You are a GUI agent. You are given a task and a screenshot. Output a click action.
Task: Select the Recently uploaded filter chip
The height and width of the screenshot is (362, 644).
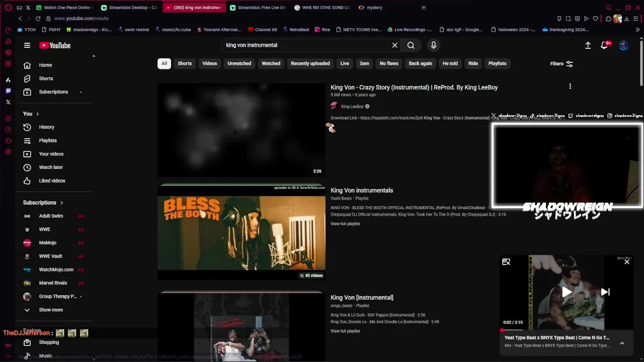pos(310,63)
